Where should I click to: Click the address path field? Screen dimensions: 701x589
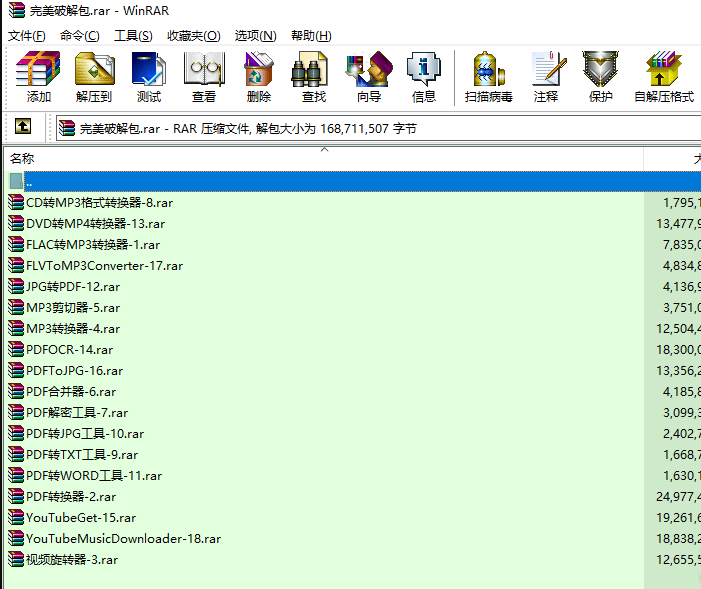tap(378, 129)
